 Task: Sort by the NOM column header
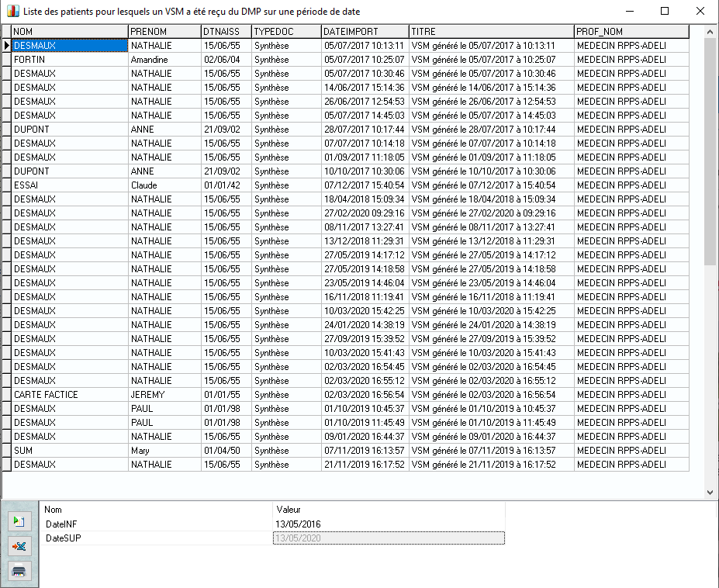(x=69, y=32)
